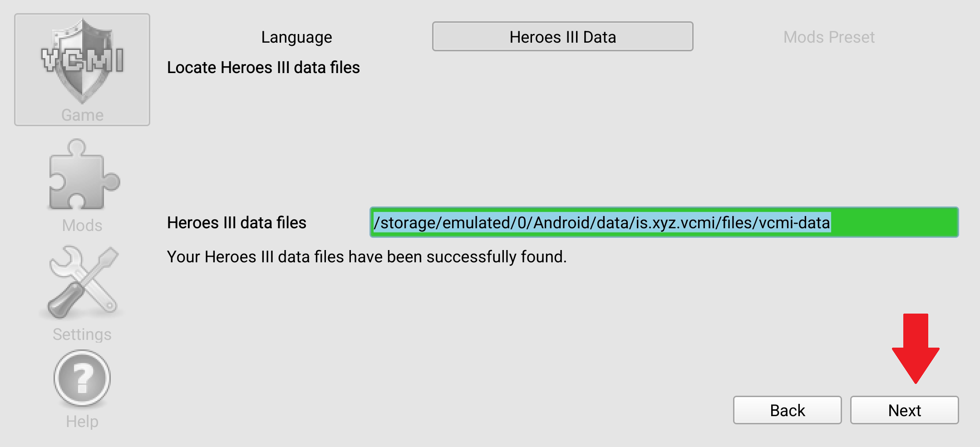The height and width of the screenshot is (447, 980).
Task: Click the empty green area of path field
Action: [894, 222]
